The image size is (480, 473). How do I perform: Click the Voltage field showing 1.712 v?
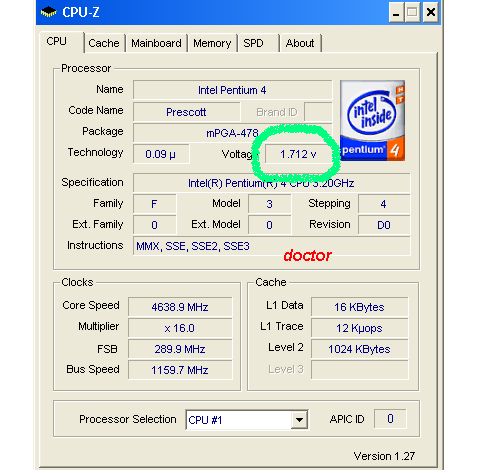(x=298, y=154)
